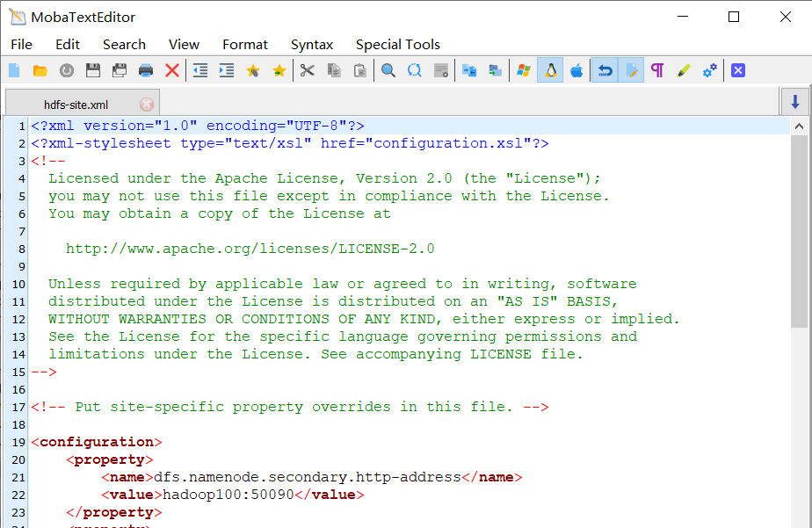Viewport: 812px width, 528px height.
Task: Click the vertical scrollbar thumb
Action: pos(799,231)
